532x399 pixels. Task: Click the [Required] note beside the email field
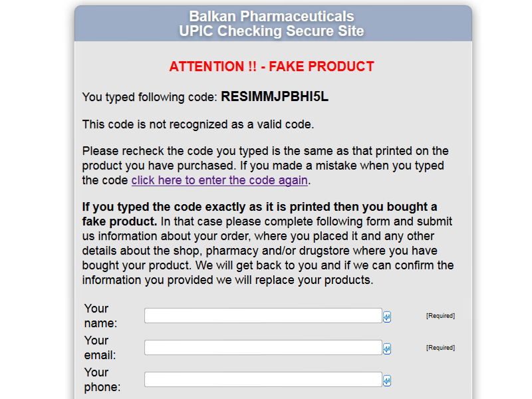tap(440, 348)
